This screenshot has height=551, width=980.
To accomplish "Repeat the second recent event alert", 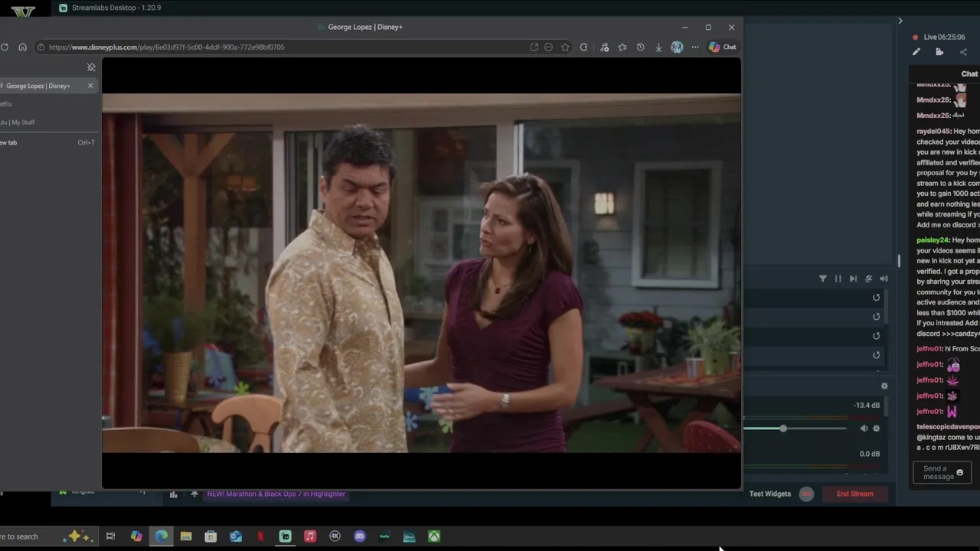I will (877, 317).
